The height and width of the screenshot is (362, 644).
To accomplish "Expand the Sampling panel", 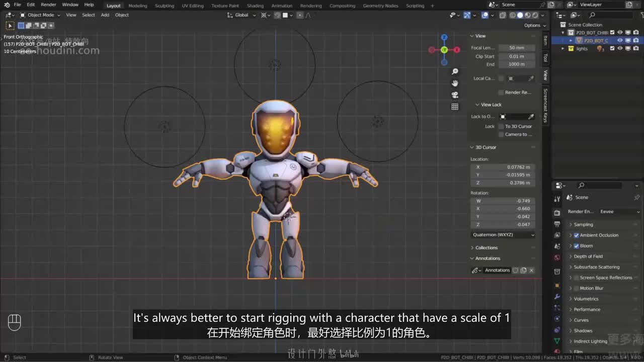I will [583, 225].
